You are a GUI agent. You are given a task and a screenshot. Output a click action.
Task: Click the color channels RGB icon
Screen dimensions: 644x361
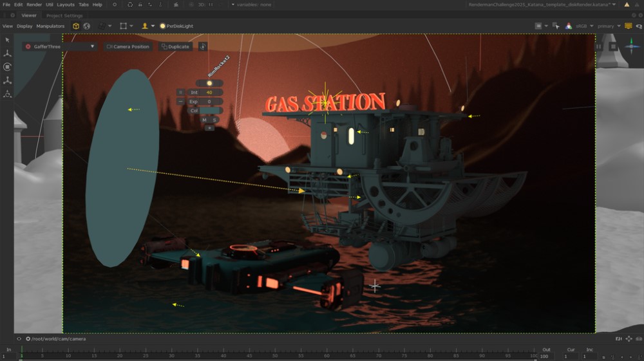click(x=569, y=26)
